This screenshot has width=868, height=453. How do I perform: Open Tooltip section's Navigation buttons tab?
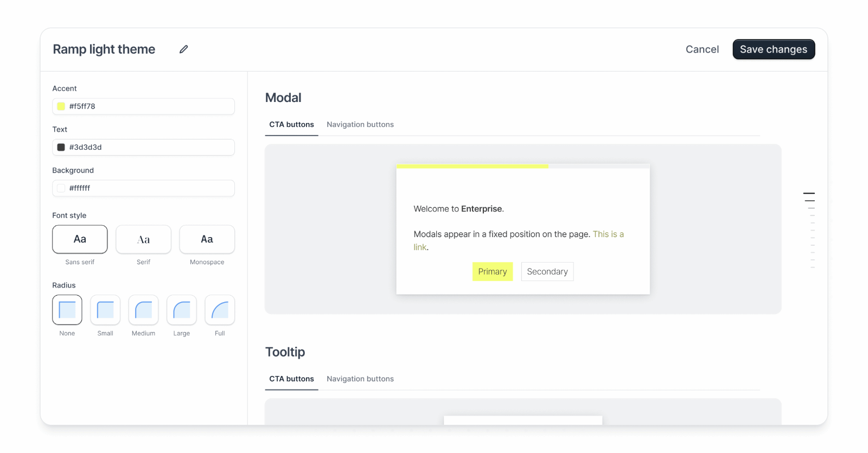360,379
